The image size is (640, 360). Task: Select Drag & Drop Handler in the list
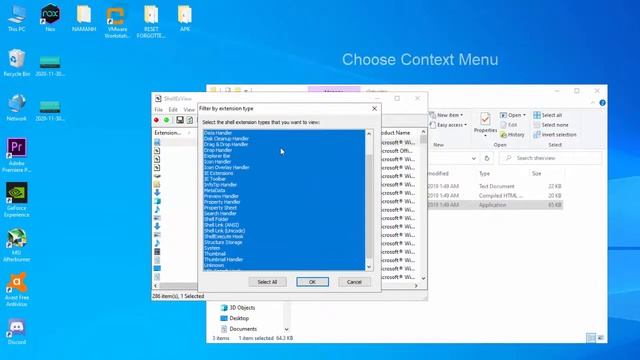(x=284, y=144)
